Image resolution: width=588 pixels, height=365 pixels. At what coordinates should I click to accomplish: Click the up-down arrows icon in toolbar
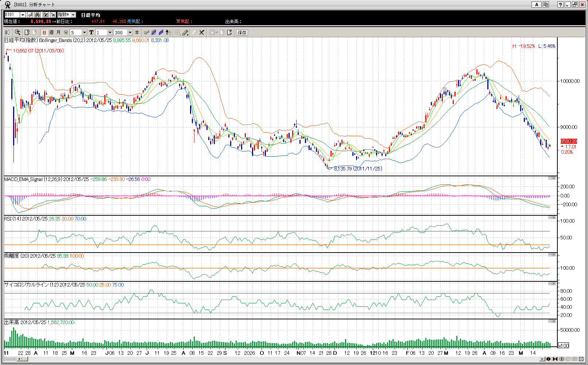click(x=168, y=32)
